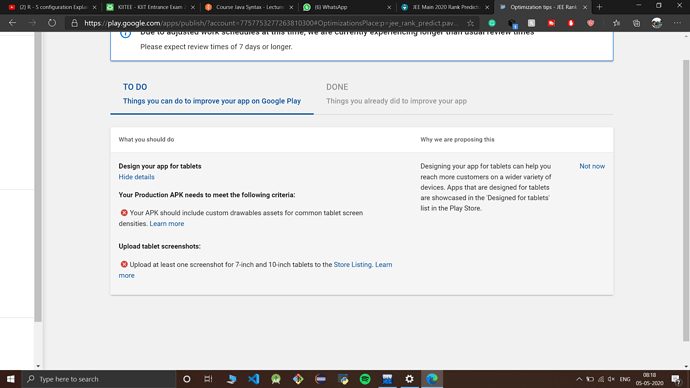Open Windows Settings gear on the taskbar

409,379
